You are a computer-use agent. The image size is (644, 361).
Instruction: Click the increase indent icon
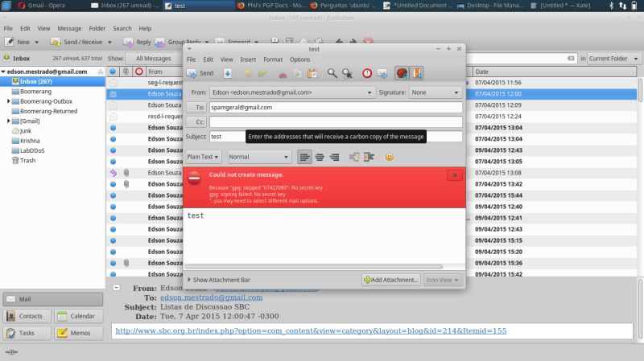tap(369, 157)
